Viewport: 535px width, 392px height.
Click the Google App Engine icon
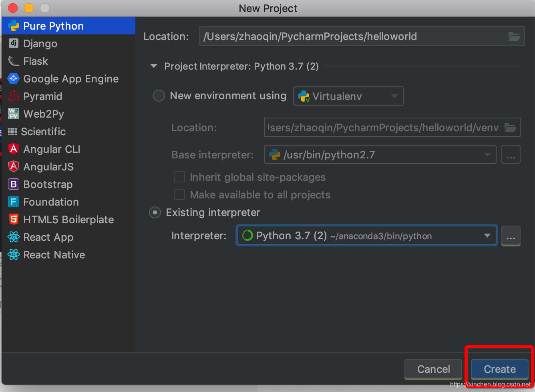point(14,78)
